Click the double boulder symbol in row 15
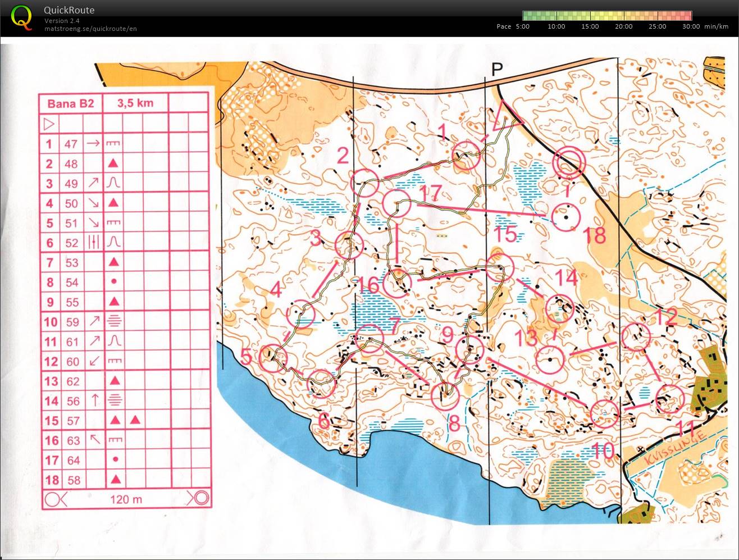This screenshot has height=560, width=739. [125, 420]
